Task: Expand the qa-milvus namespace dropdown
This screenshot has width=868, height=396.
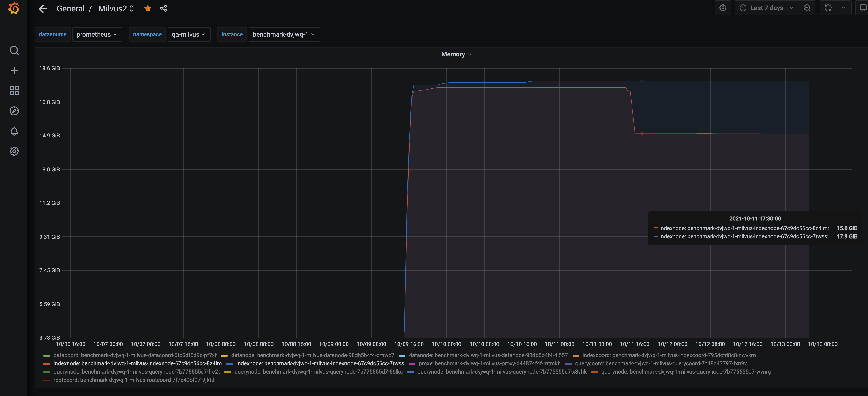Action: click(189, 34)
